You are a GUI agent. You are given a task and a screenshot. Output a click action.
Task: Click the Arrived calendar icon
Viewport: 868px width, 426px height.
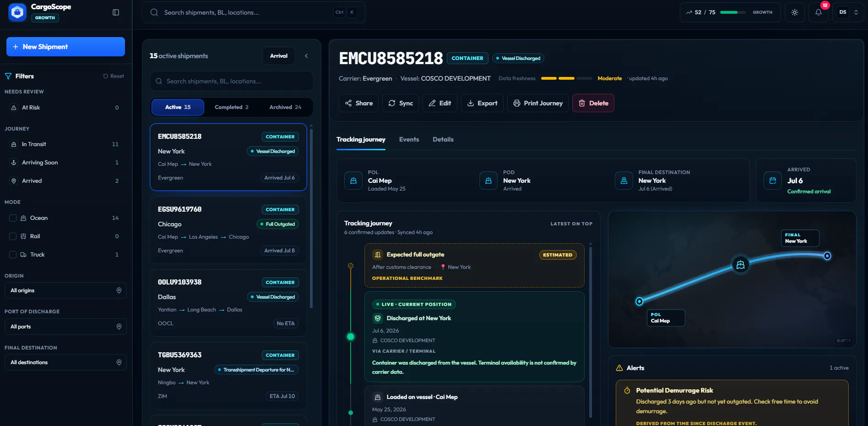pos(773,180)
